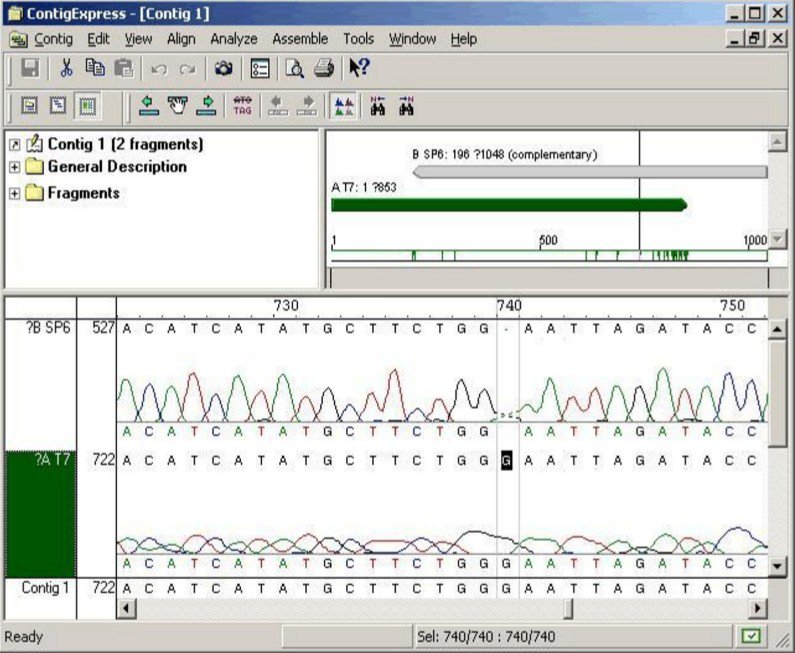Click the grayed previous-arrow fragment icon
The image size is (795, 653).
click(x=278, y=106)
